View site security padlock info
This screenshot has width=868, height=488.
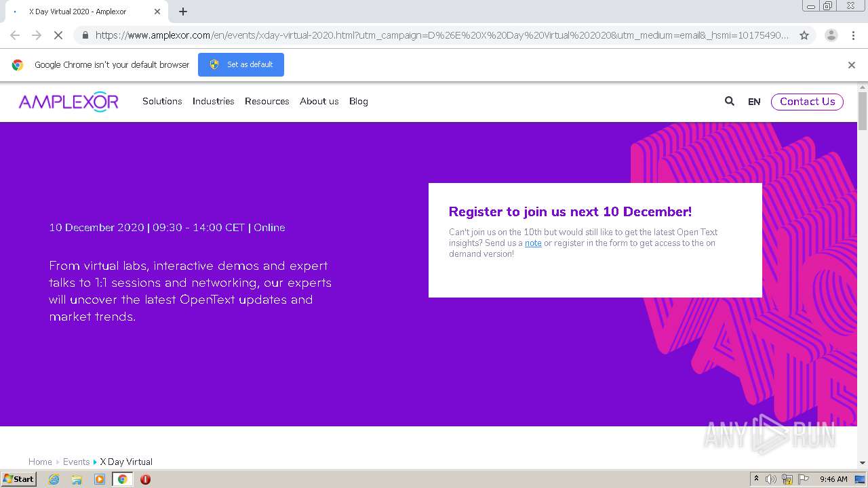point(85,35)
